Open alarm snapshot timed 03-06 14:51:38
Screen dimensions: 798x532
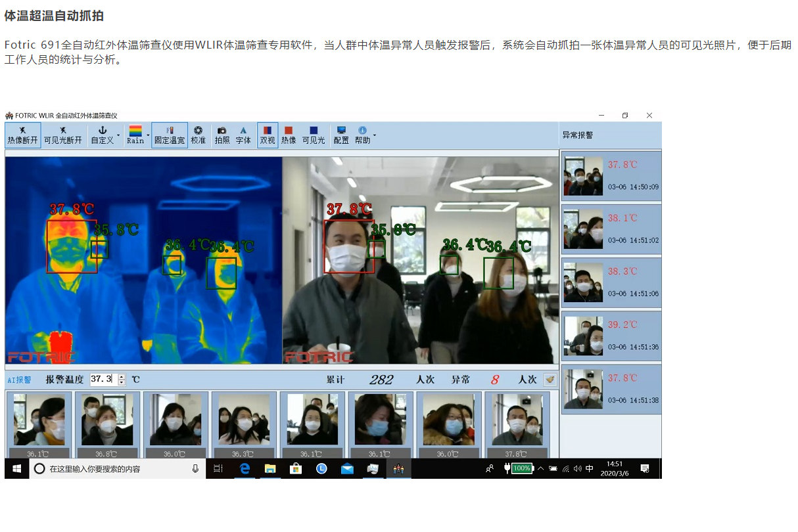pos(611,389)
